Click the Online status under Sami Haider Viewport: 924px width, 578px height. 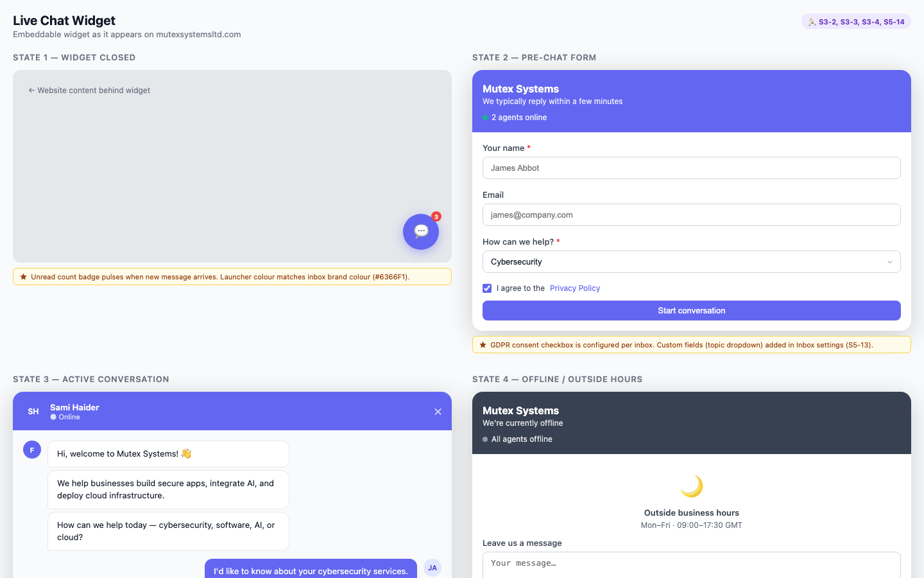tap(65, 417)
